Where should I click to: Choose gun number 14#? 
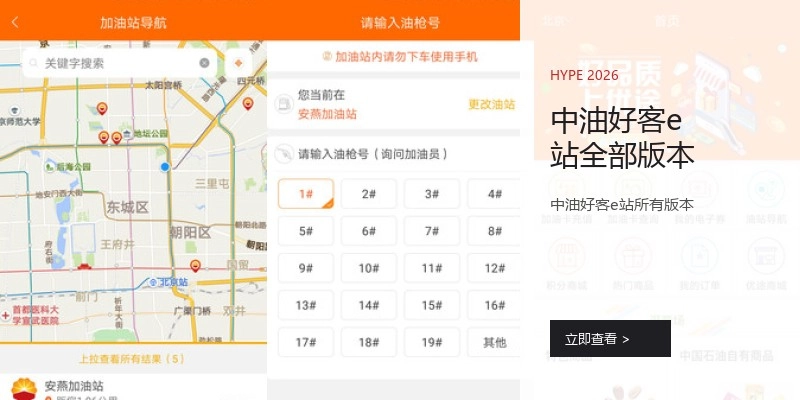tap(369, 306)
